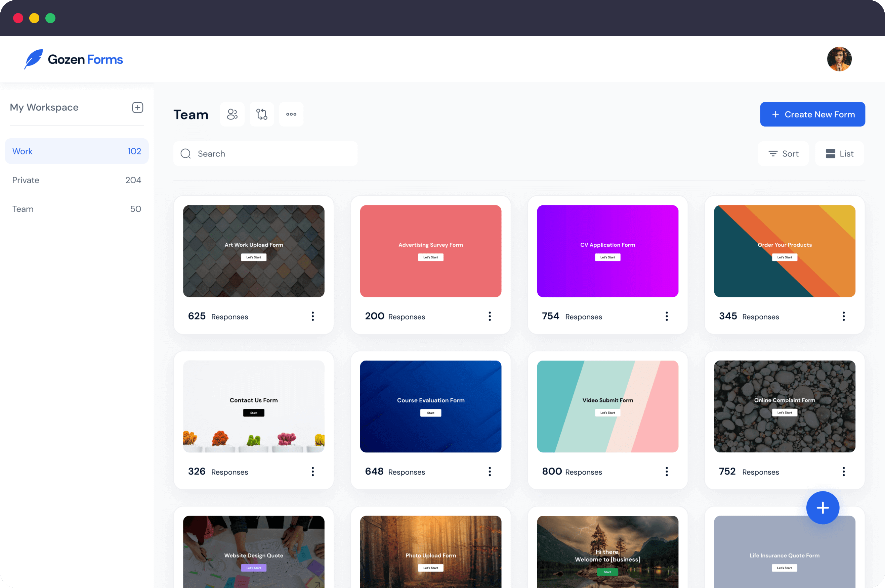The width and height of the screenshot is (885, 588).
Task: Open the Sort dropdown
Action: tap(784, 153)
